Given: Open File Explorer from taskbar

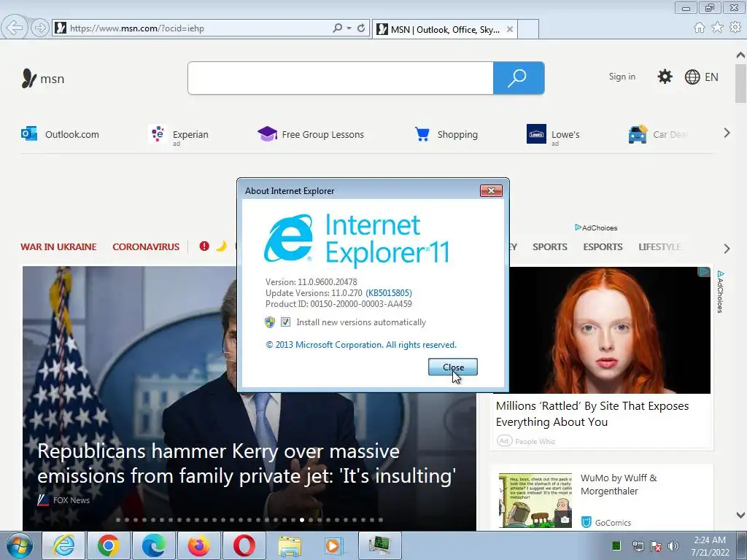Looking at the screenshot, I should [x=290, y=545].
